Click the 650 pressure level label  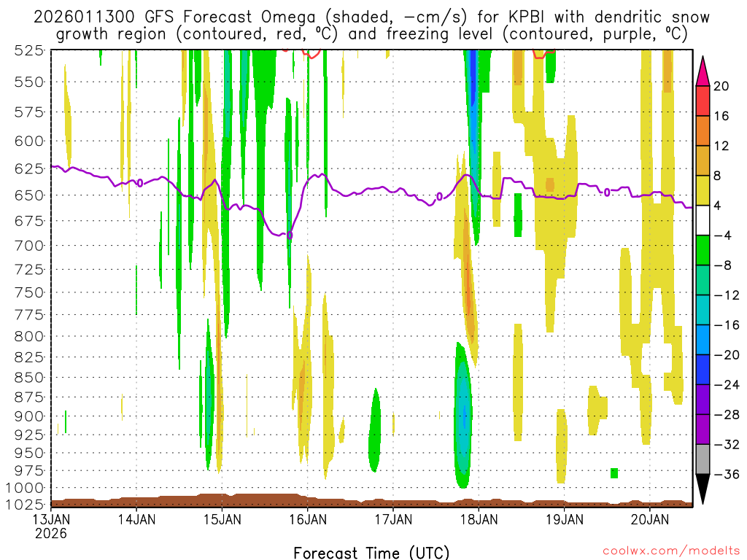(29, 195)
